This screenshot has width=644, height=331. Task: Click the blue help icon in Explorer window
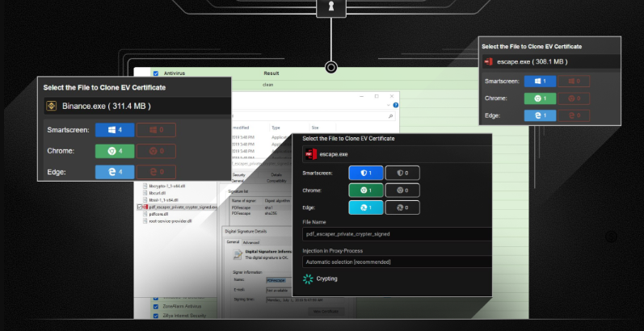395,105
